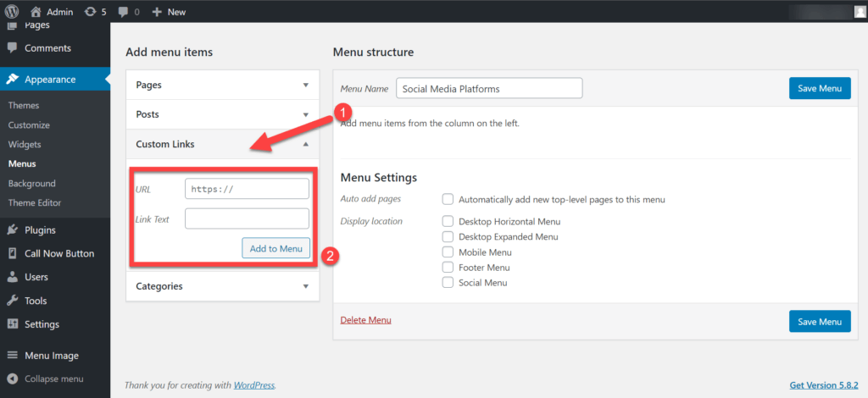Open the comments bubble in admin bar
The height and width of the screenshot is (398, 868).
point(123,12)
